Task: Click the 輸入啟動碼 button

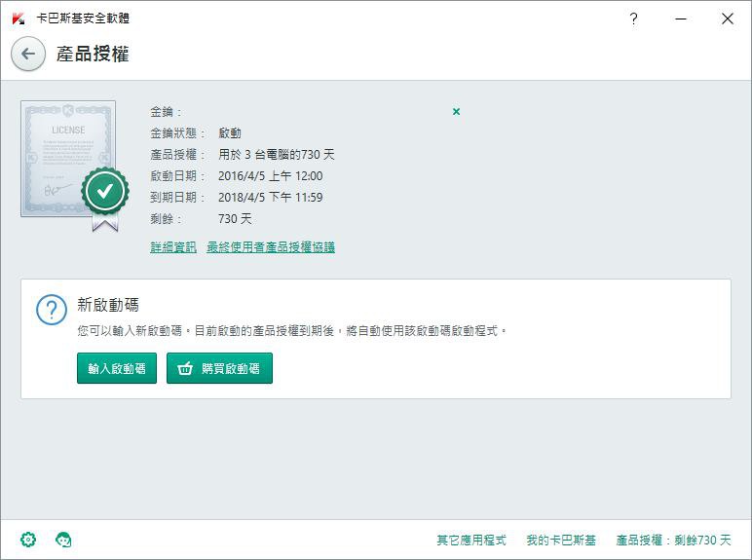Action: (117, 368)
